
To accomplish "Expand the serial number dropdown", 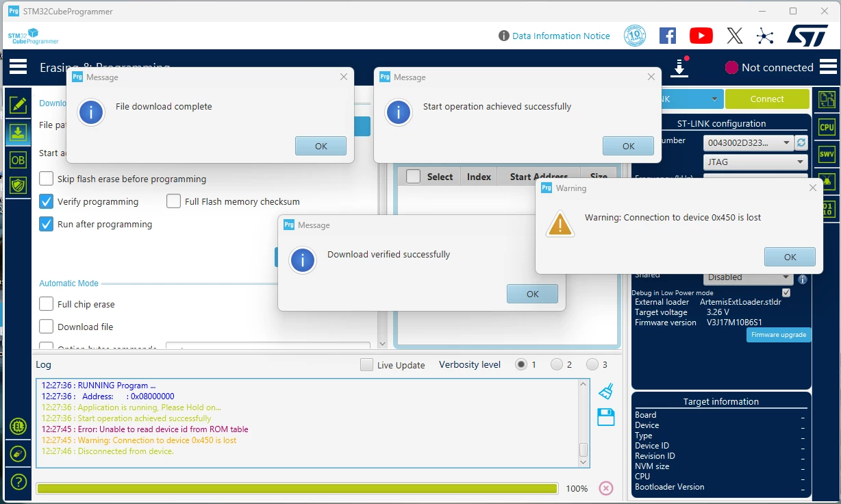I will 748,142.
